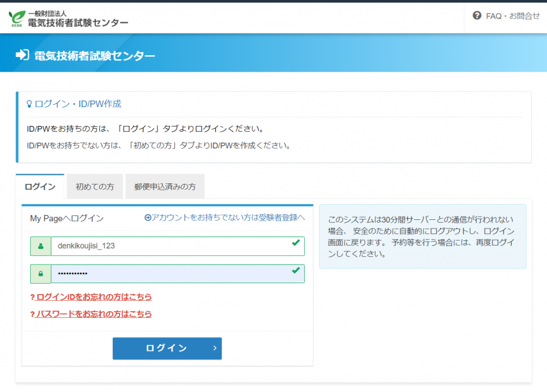Click the user icon beside the login ID field
The width and height of the screenshot is (547, 392).
pos(40,246)
